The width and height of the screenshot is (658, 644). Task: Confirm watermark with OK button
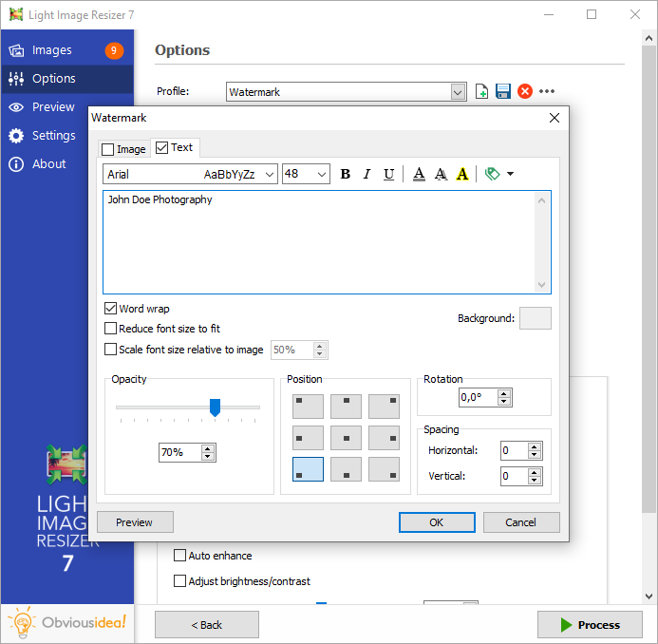[x=436, y=522]
